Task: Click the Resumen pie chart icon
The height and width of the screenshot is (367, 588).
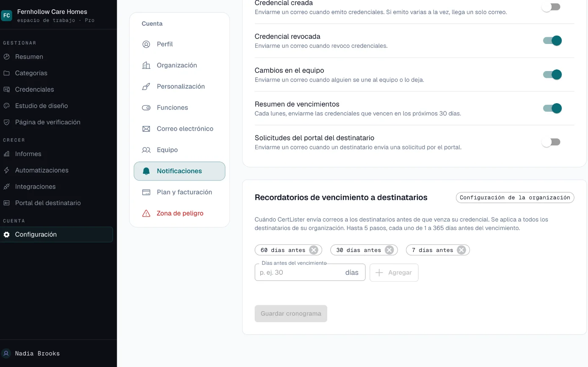Action: [6, 57]
